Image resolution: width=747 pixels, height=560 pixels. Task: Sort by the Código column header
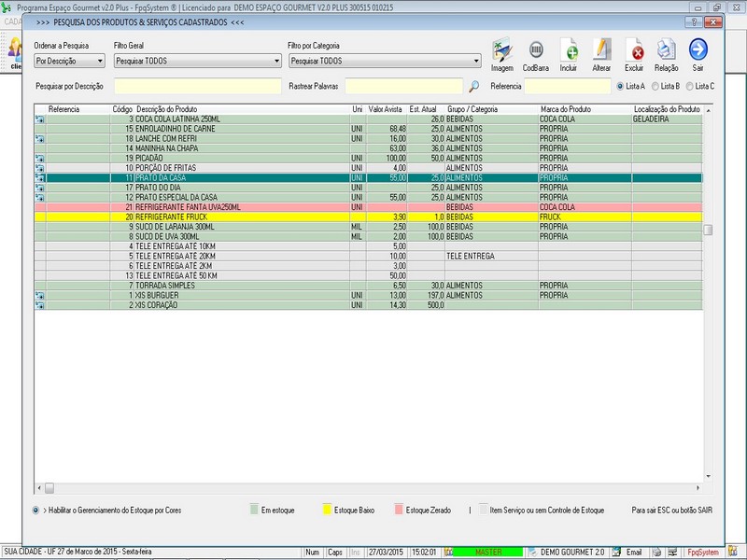122,109
